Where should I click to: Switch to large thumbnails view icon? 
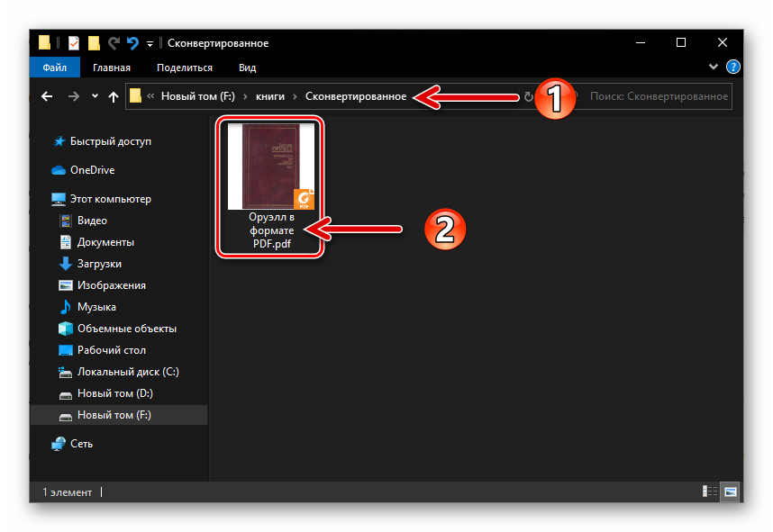click(731, 491)
